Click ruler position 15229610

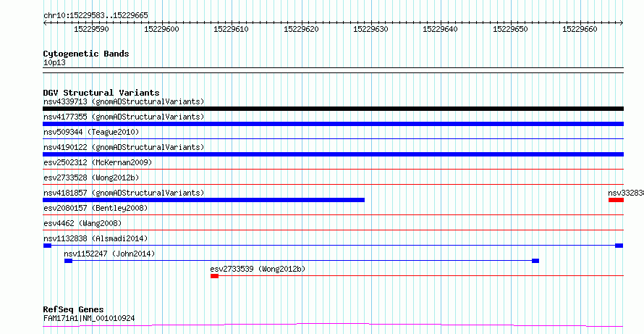(x=232, y=29)
